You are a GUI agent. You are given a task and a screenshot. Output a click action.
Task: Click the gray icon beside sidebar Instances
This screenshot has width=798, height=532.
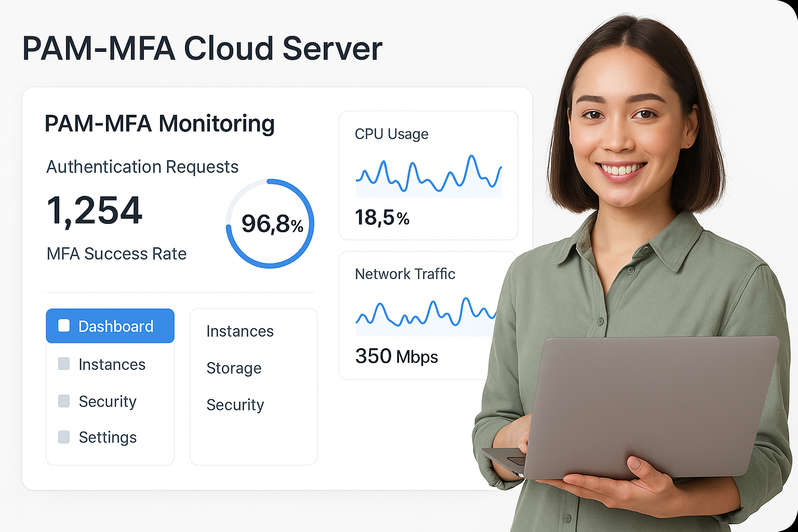(x=64, y=364)
